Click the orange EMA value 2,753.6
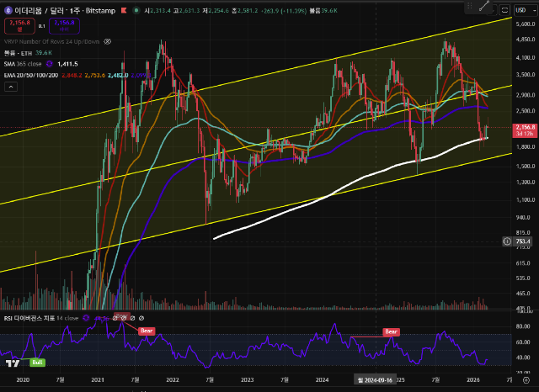The height and width of the screenshot is (392, 539). click(x=95, y=75)
